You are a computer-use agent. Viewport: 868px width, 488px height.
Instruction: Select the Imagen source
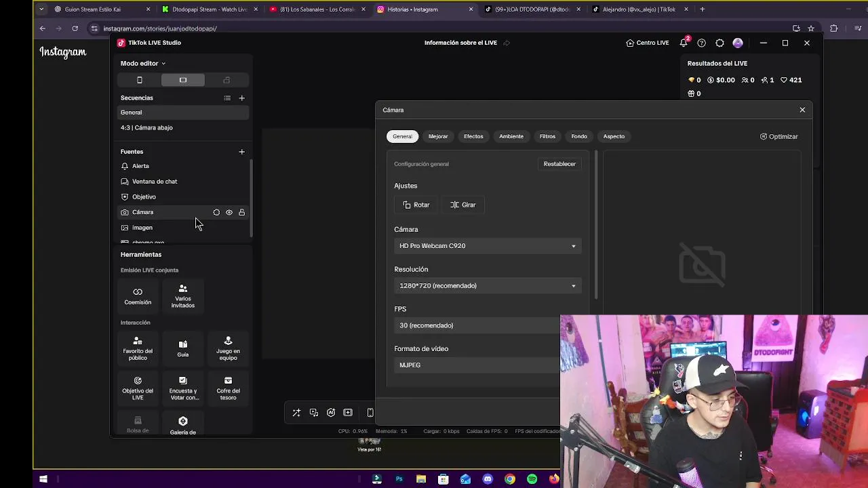point(183,228)
